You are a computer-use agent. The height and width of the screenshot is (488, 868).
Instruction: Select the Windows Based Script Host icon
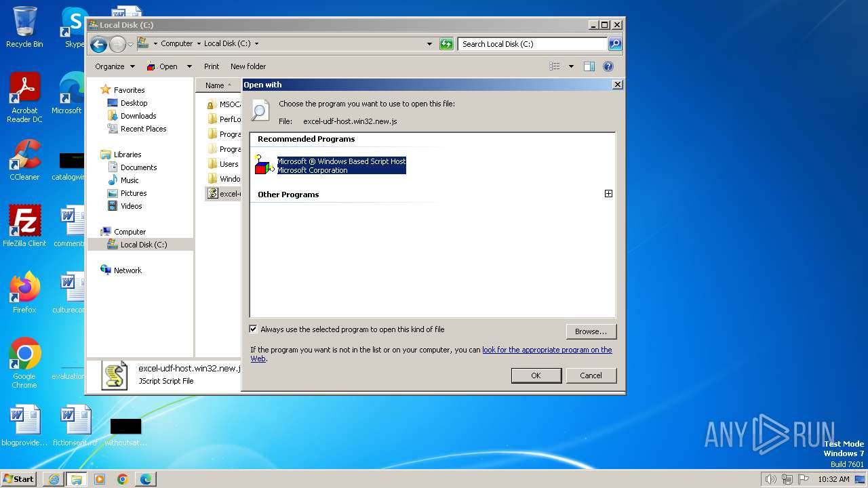tap(264, 165)
